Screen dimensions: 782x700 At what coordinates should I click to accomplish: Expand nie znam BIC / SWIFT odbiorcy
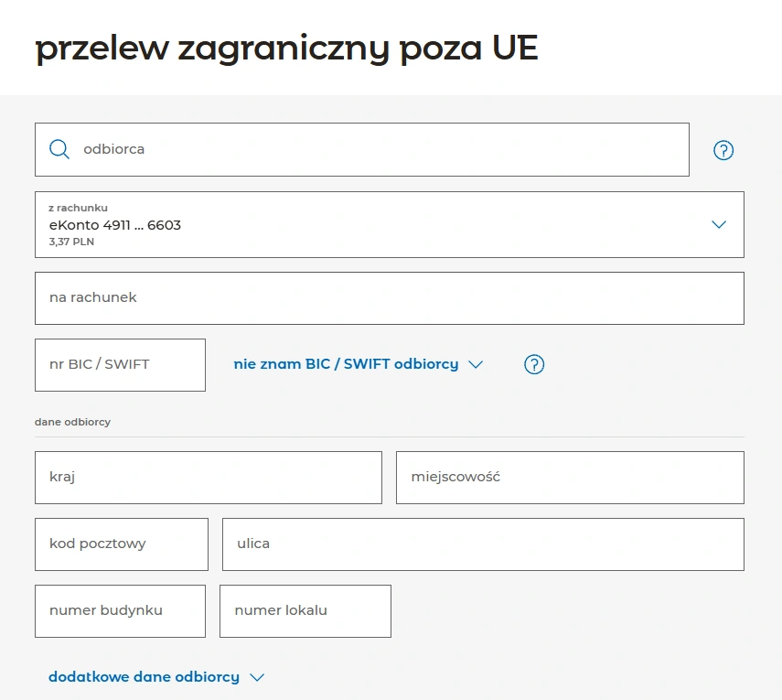[359, 364]
